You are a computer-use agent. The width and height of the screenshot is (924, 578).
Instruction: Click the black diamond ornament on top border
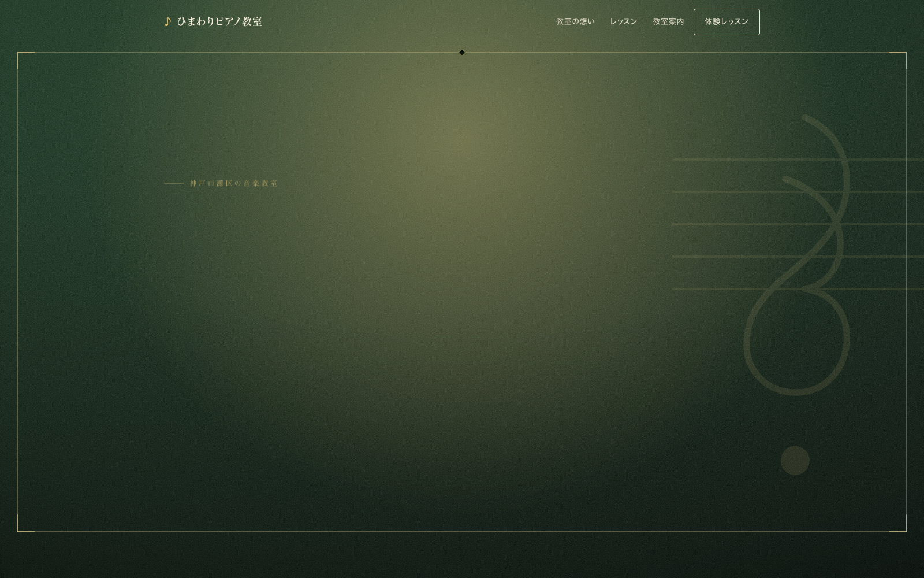pyautogui.click(x=462, y=53)
